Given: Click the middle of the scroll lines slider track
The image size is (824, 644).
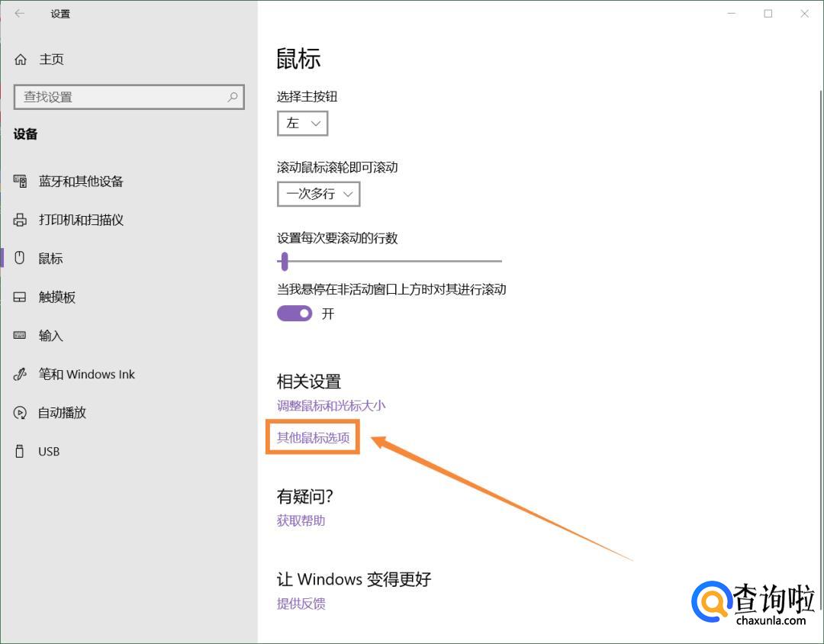Looking at the screenshot, I should [389, 261].
